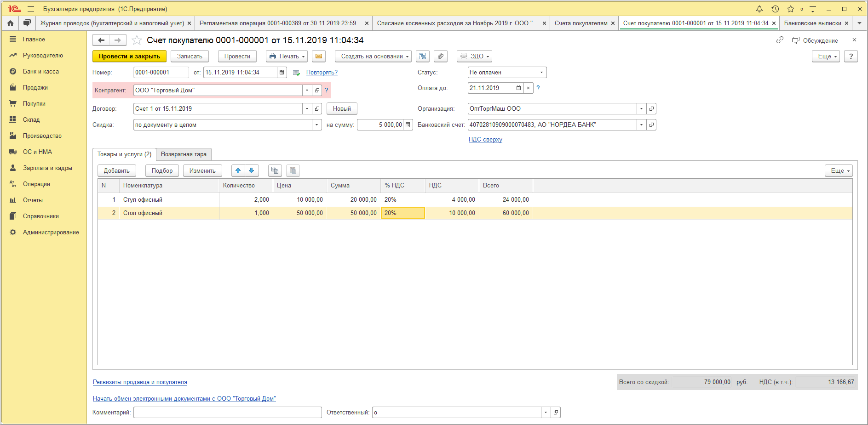868x425 pixels.
Task: Open favorites star in title bar
Action: pos(791,9)
